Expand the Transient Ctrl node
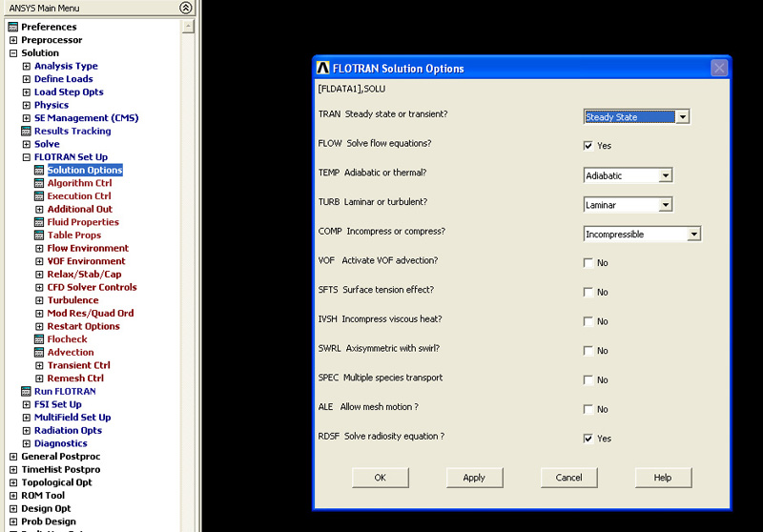 (x=39, y=365)
